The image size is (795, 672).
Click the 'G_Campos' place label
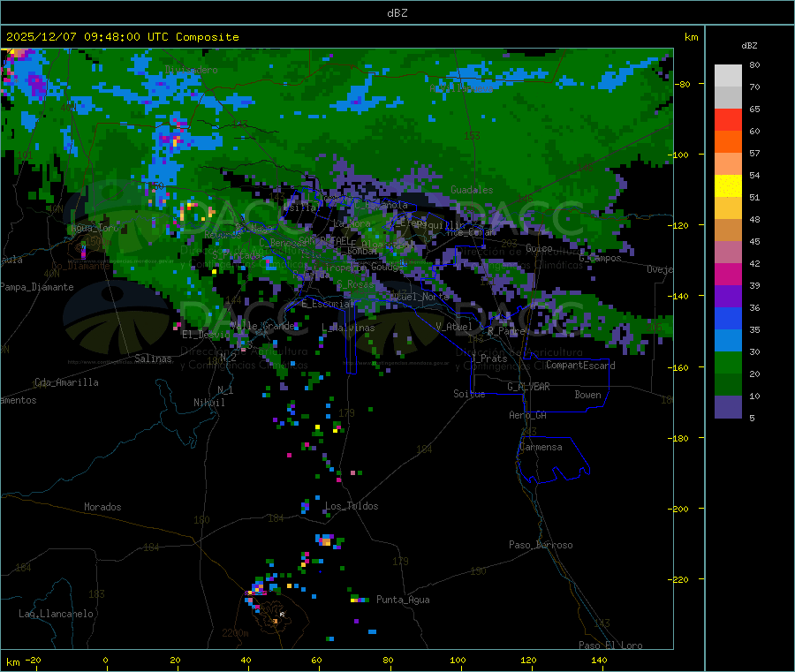coord(601,258)
